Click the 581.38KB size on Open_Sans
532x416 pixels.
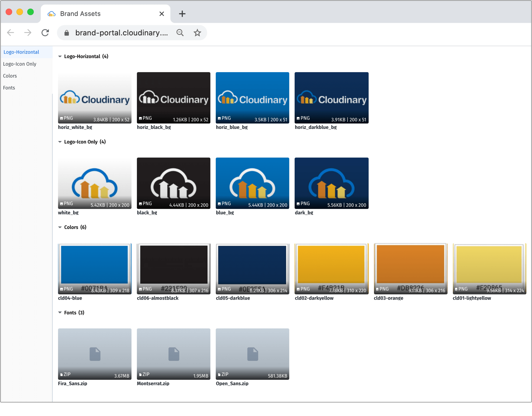coord(277,376)
